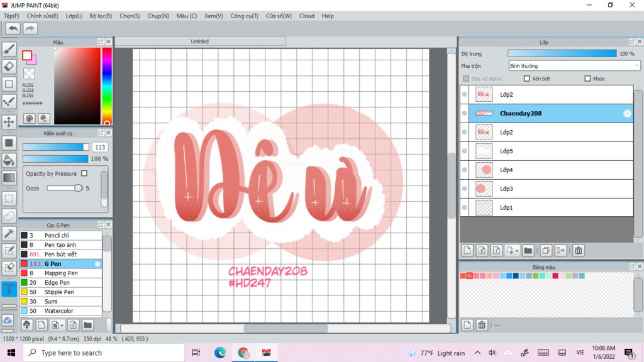Select the Stipple Pen brush
Screen dimensions: 644x362
tap(61, 292)
